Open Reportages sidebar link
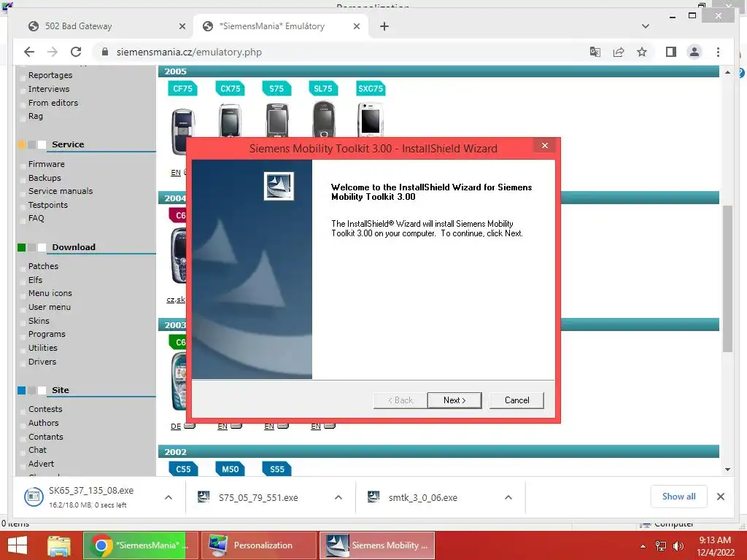 [x=50, y=75]
